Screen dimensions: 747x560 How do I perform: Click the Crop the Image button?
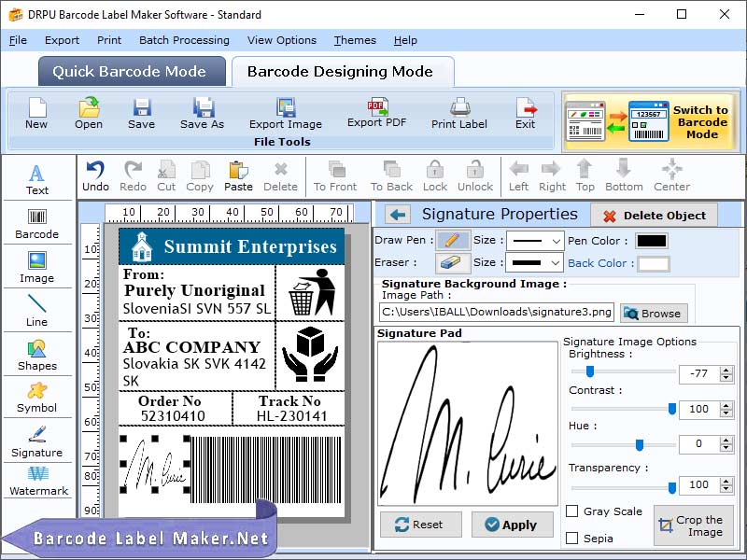click(x=693, y=525)
